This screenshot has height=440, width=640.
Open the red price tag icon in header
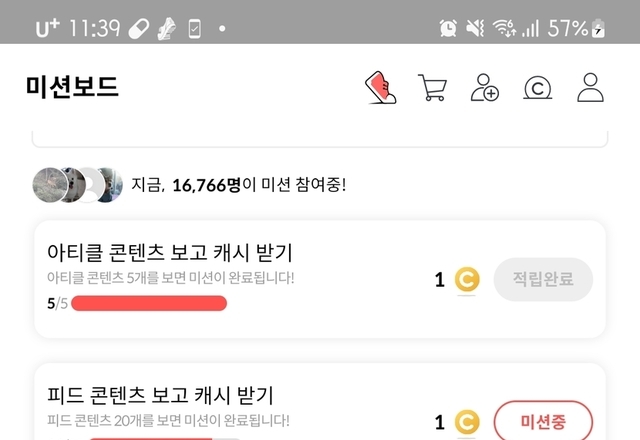[379, 87]
